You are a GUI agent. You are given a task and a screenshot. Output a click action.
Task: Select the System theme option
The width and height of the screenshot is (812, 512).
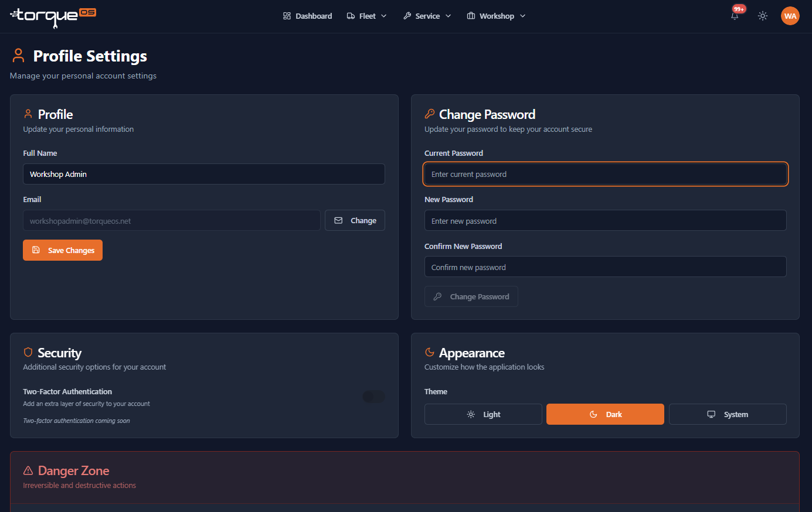click(728, 414)
